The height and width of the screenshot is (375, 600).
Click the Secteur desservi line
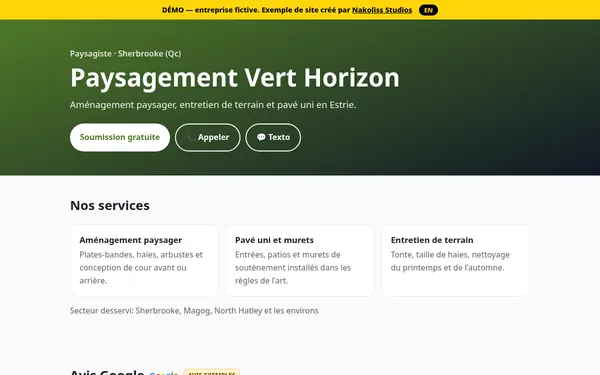(x=194, y=311)
